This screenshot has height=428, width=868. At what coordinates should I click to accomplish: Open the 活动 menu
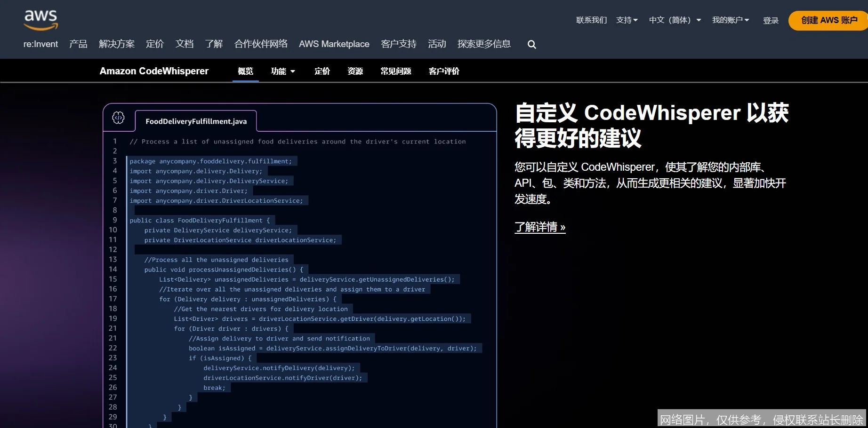click(437, 44)
